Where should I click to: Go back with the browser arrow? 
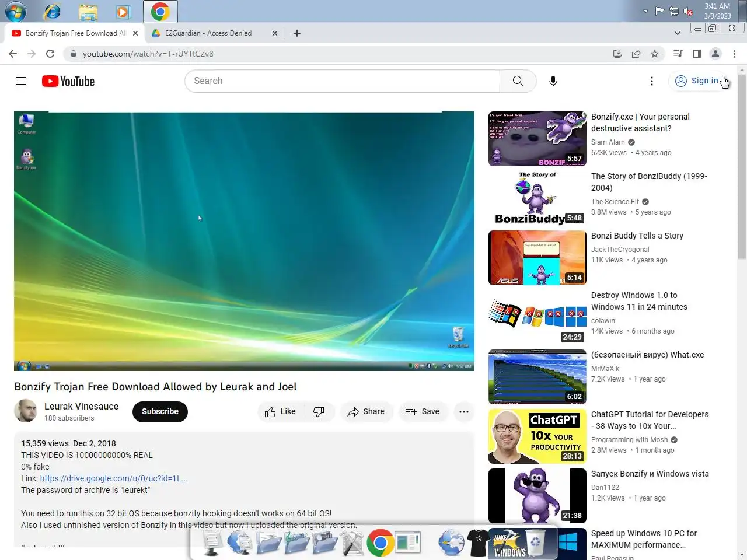13,54
